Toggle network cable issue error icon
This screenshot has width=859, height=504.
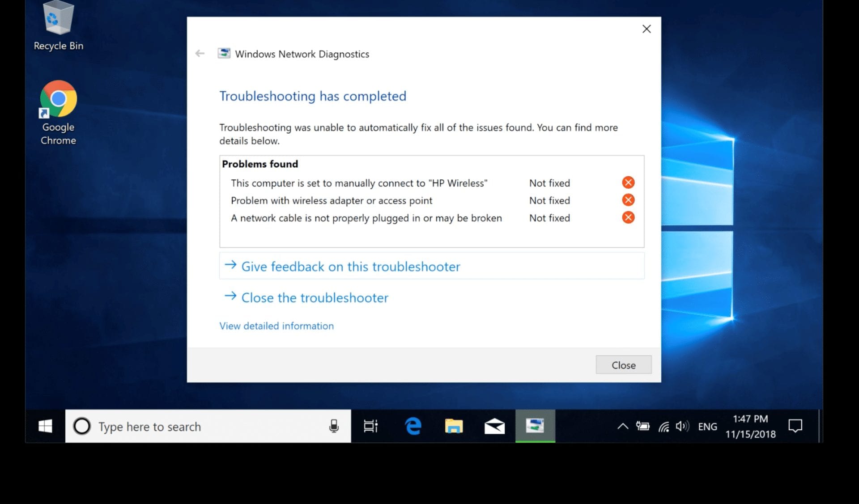[x=628, y=217]
